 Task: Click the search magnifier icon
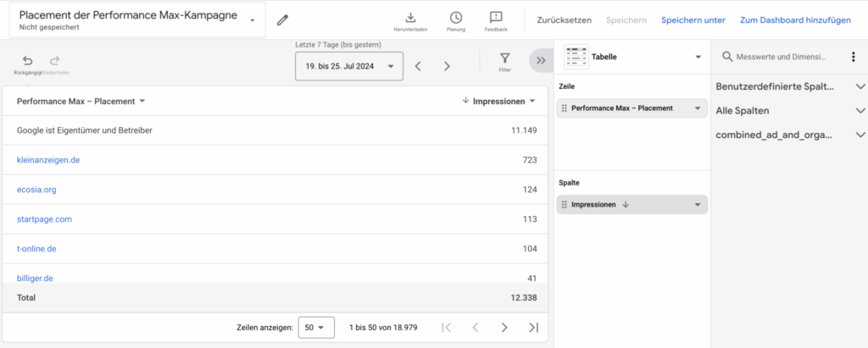click(727, 57)
